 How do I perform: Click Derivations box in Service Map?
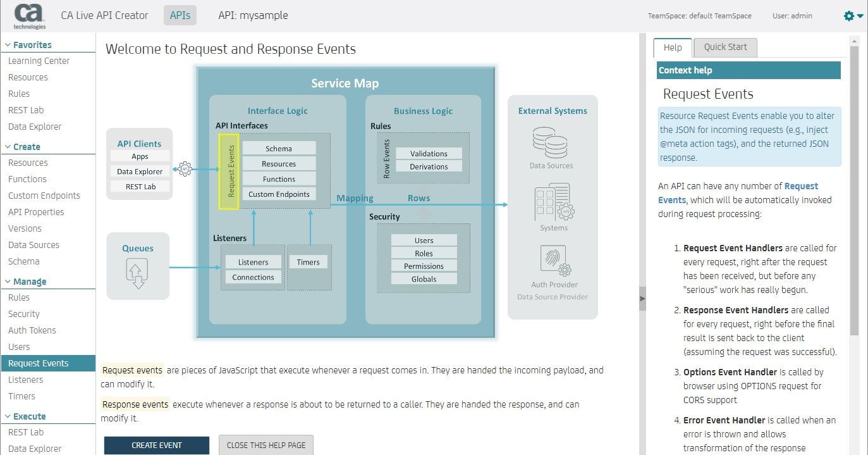point(429,167)
